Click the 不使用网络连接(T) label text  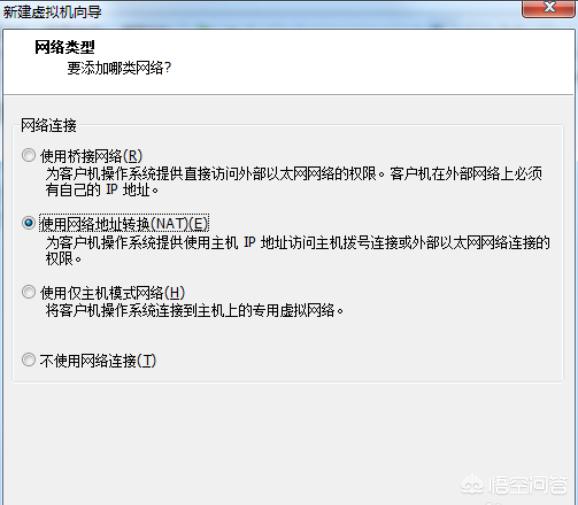(98, 361)
